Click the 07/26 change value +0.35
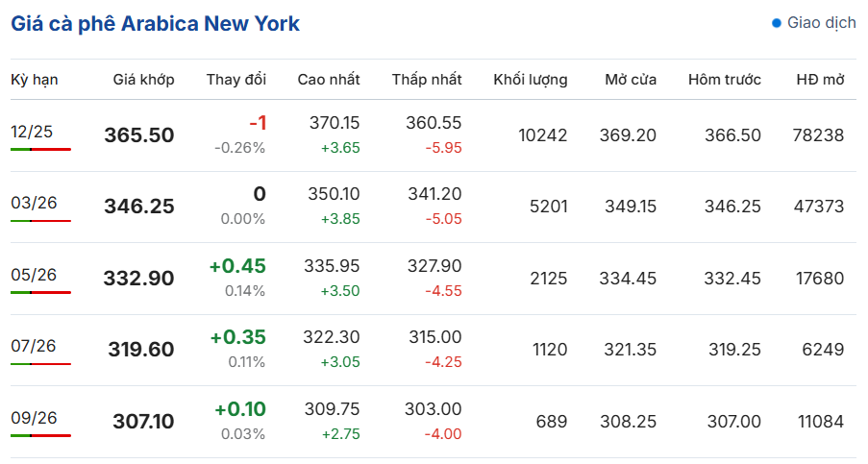 pos(237,337)
